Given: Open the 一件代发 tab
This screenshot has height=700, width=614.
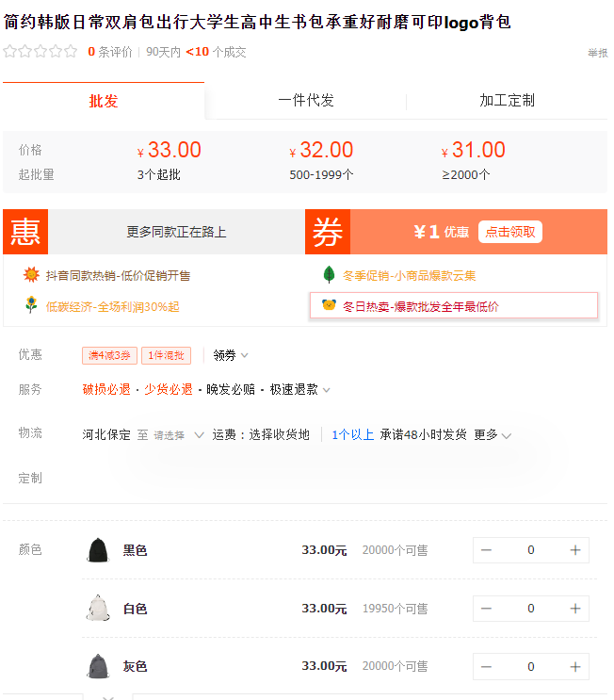Looking at the screenshot, I should coord(306,101).
